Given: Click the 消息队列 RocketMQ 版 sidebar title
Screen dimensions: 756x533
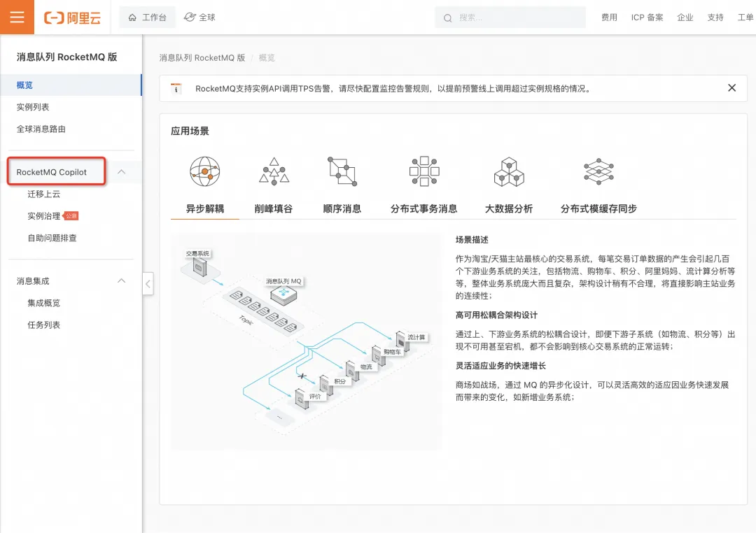Looking at the screenshot, I should (66, 57).
